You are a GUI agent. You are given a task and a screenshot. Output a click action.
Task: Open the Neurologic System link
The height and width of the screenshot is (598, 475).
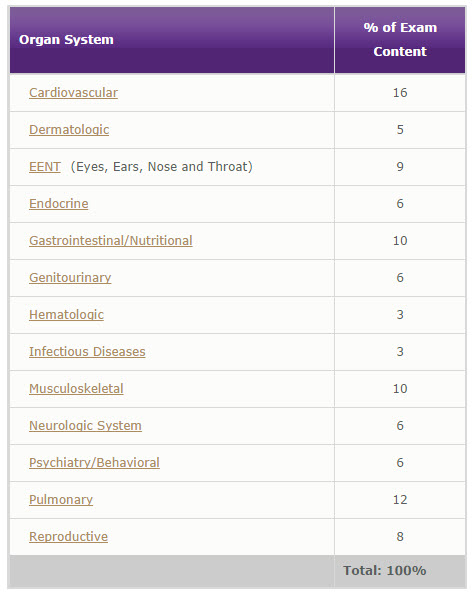point(85,426)
